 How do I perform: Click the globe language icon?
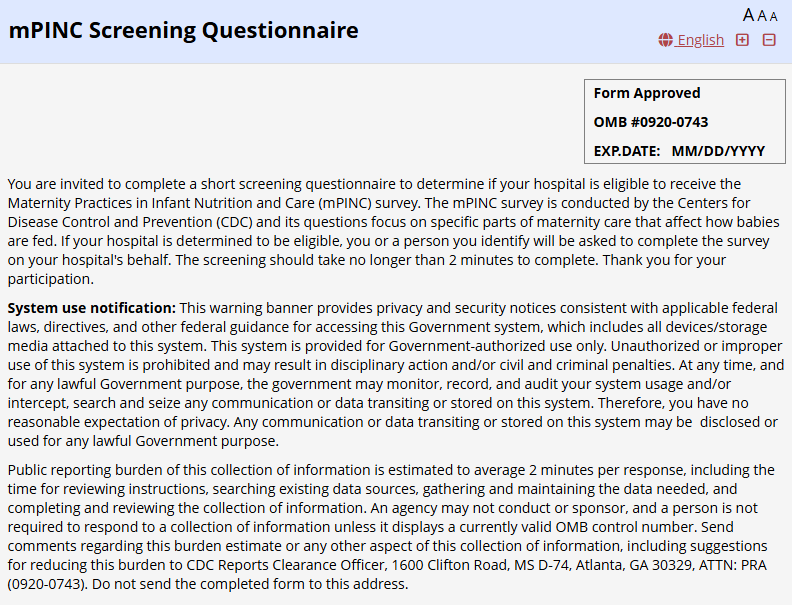(x=666, y=40)
